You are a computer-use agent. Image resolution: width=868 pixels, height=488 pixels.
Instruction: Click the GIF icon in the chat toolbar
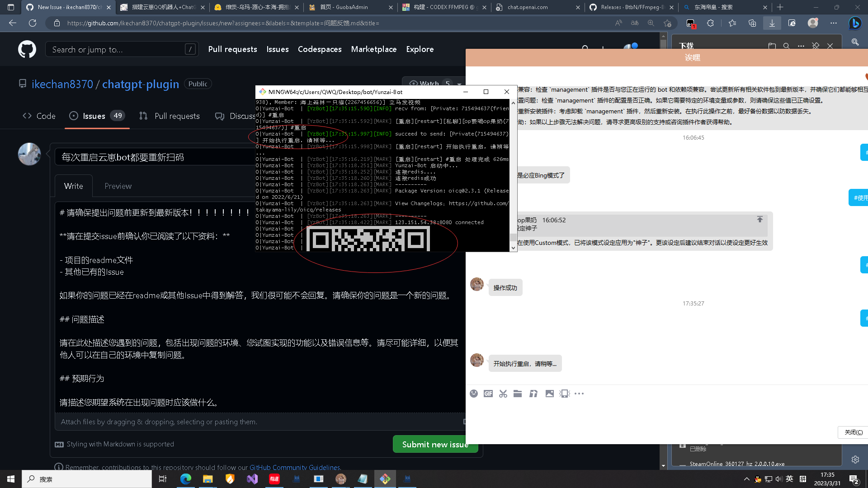click(x=488, y=394)
